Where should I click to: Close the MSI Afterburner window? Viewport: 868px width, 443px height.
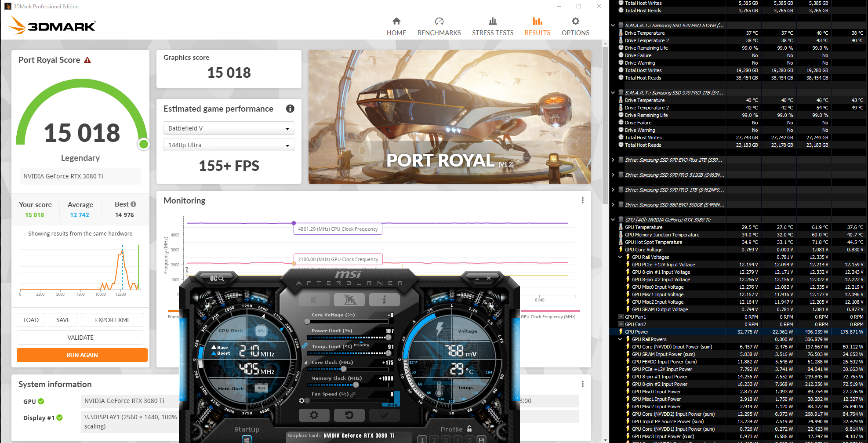[x=488, y=278]
